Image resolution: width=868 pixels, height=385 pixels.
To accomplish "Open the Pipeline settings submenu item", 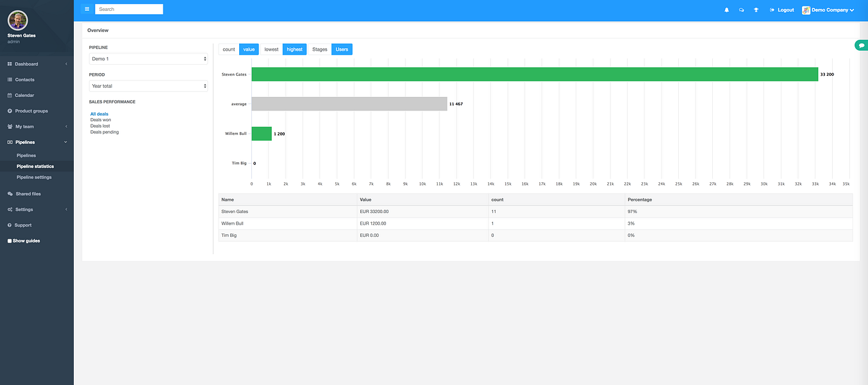I will click(x=34, y=177).
